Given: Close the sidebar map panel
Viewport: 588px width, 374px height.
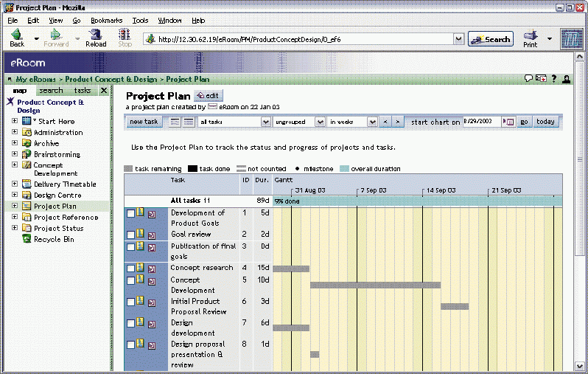Looking at the screenshot, I should pyautogui.click(x=104, y=91).
